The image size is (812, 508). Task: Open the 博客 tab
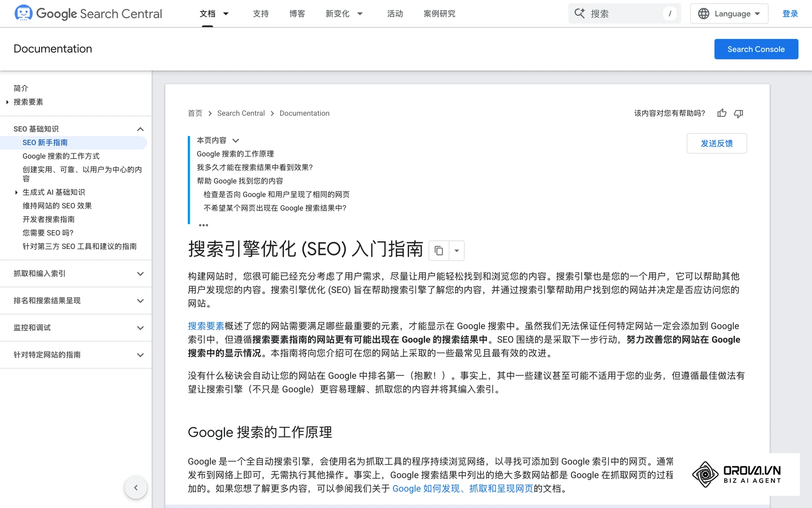[297, 14]
